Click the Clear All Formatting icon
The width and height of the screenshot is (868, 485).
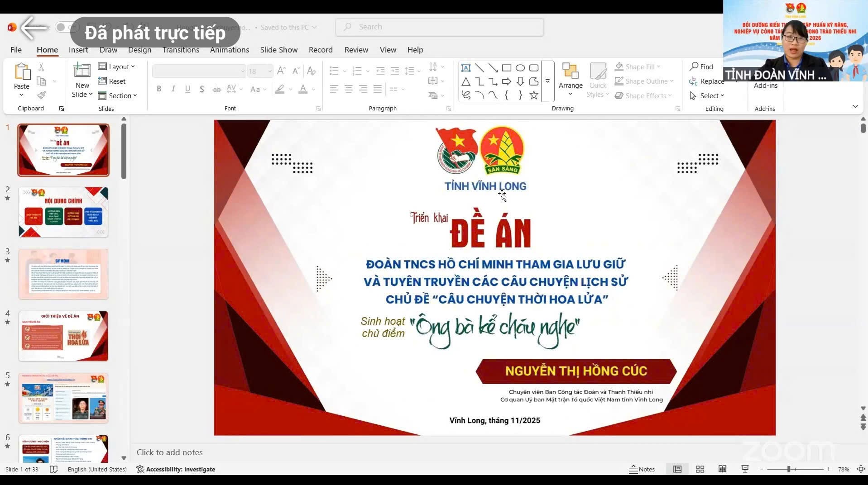point(311,71)
